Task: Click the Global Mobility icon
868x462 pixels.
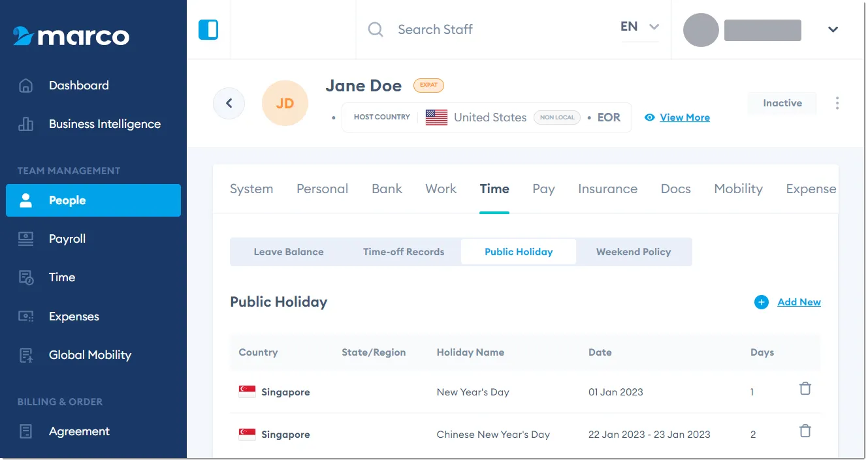Action: point(26,355)
